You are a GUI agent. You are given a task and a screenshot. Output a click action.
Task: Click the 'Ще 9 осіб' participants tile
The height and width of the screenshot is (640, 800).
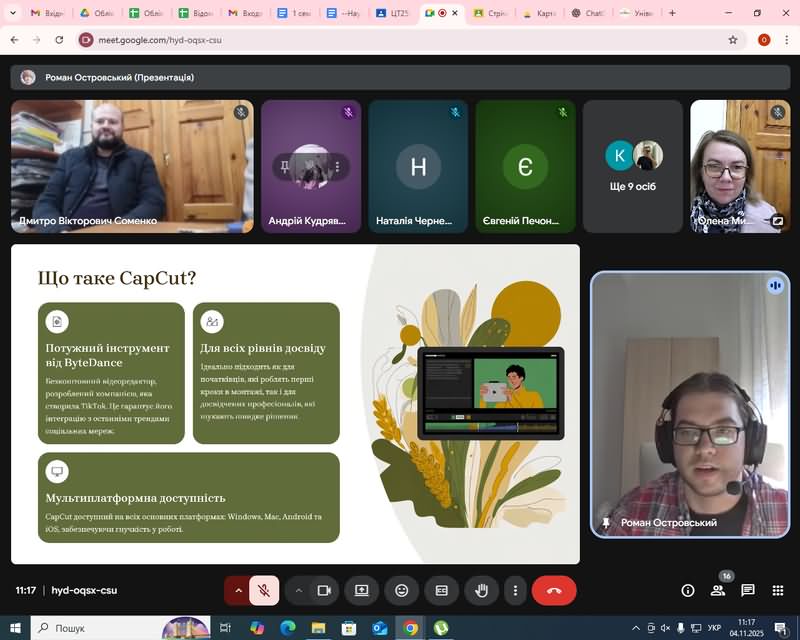click(633, 166)
